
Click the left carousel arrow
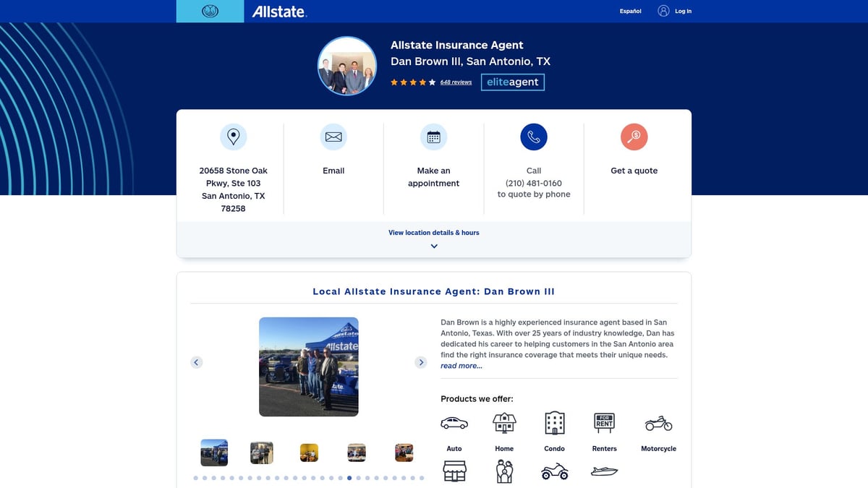196,361
